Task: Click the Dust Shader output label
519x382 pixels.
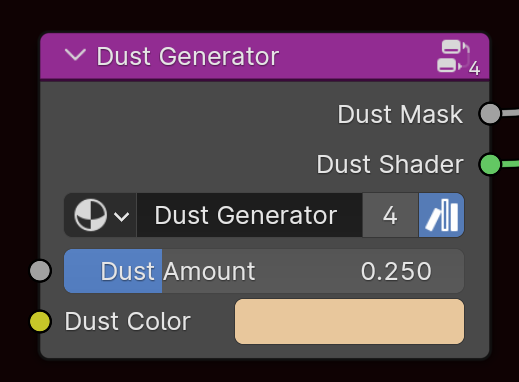Action: [x=390, y=164]
